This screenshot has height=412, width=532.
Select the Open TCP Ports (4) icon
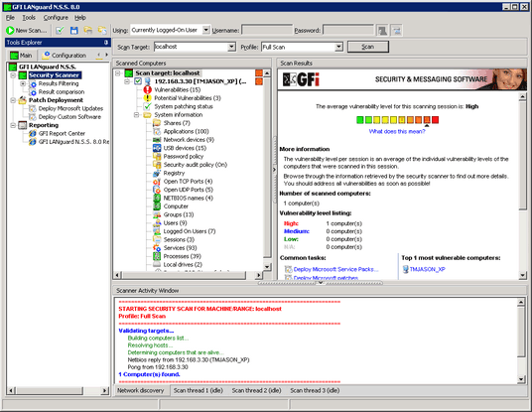tap(157, 182)
